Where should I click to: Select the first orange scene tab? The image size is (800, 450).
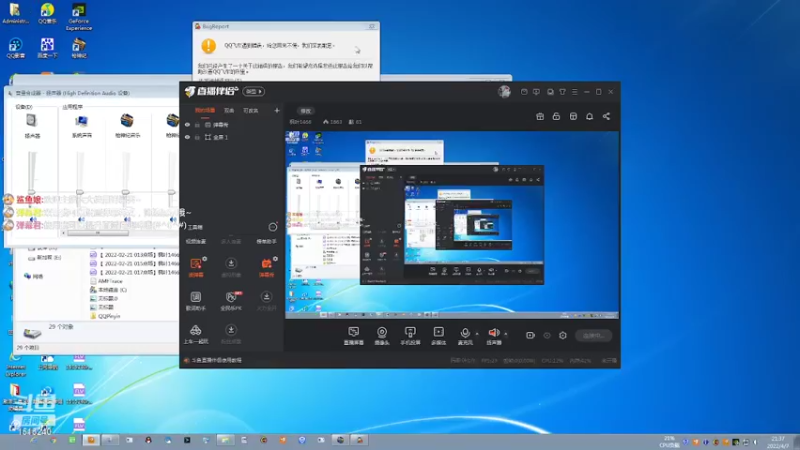pyautogui.click(x=205, y=110)
